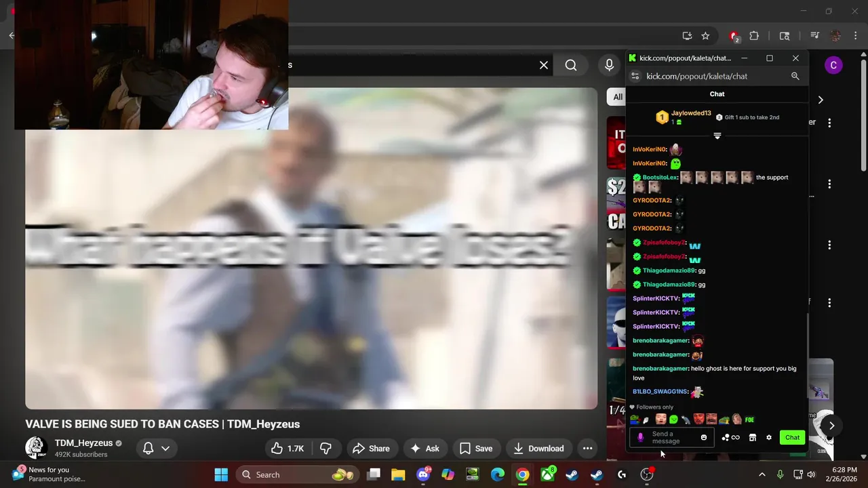
Task: Open options for third recommended video
Action: pos(829,245)
